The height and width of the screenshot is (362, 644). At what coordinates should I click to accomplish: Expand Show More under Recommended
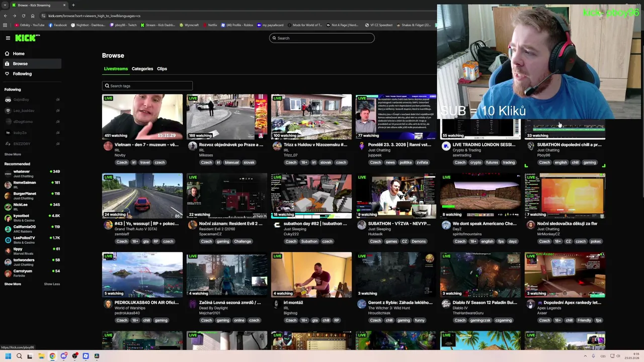(13, 284)
